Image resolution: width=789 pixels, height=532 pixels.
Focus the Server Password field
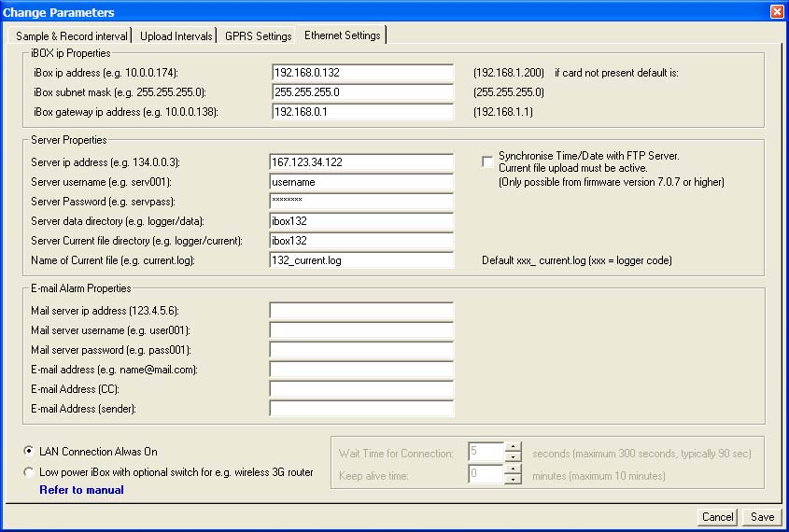360,202
